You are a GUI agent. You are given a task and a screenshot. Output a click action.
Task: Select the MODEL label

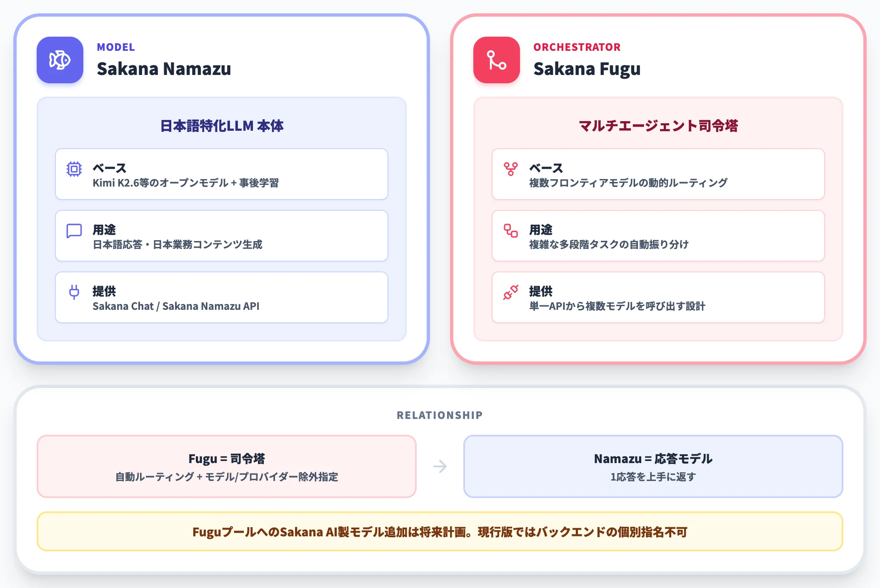coord(116,47)
